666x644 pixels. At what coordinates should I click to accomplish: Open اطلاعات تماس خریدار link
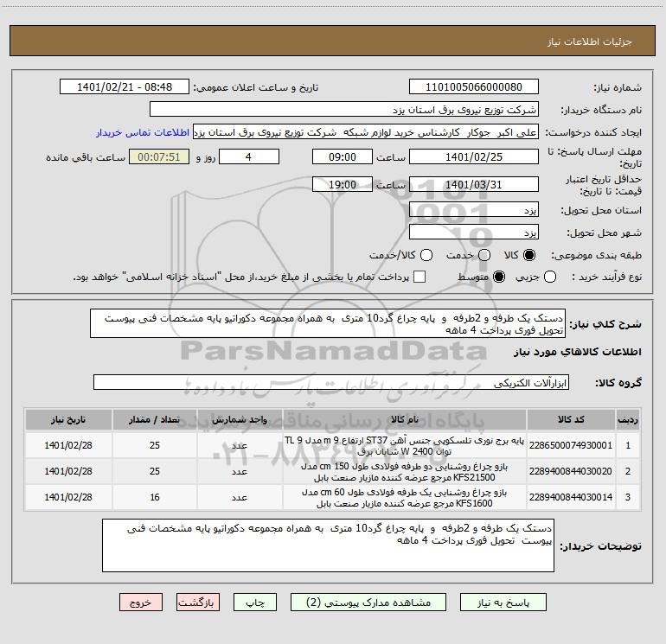click(x=143, y=132)
